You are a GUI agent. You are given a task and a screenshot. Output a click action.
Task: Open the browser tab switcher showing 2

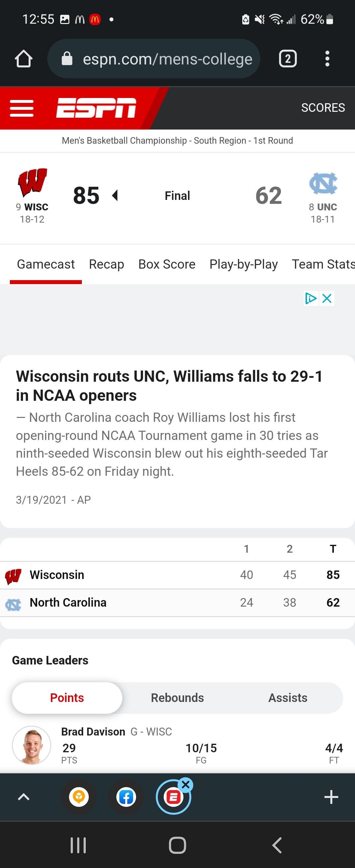point(288,59)
